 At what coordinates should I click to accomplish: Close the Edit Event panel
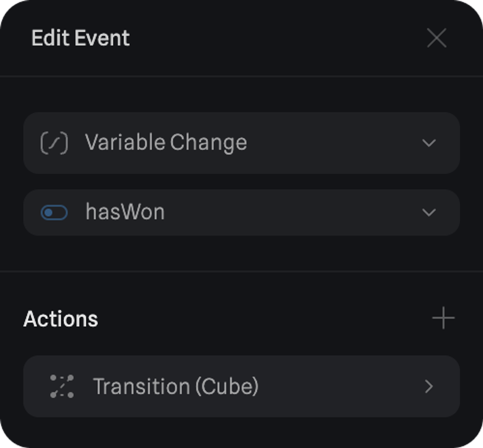coord(436,38)
